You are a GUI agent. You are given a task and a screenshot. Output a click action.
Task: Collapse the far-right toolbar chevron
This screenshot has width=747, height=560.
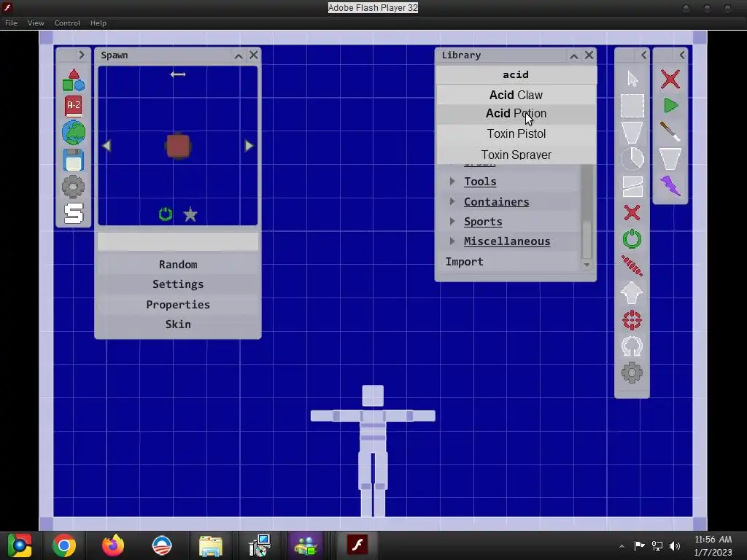click(682, 55)
